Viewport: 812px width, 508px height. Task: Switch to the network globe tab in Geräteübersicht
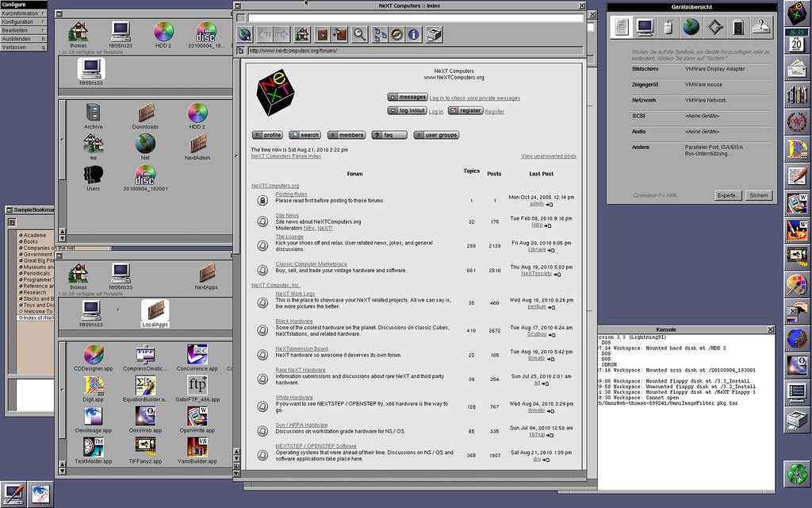690,26
